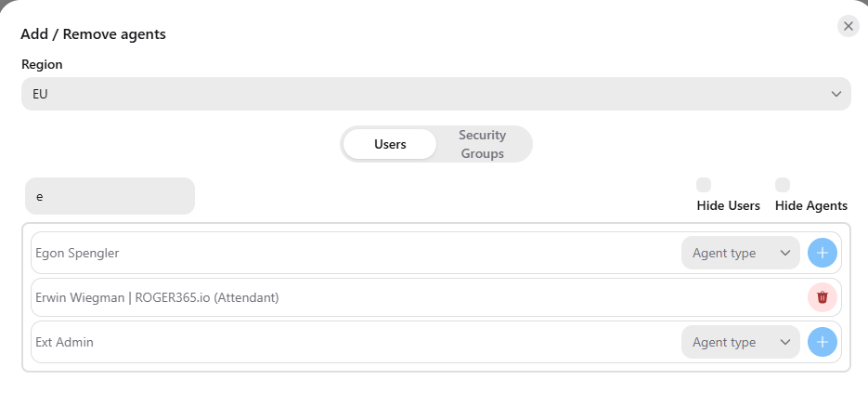This screenshot has height=406, width=868.
Task: Enable the Hide Agents checkbox
Action: (783, 185)
